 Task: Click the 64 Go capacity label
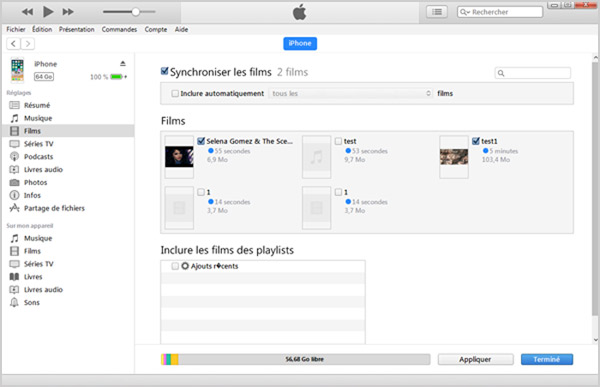point(44,77)
